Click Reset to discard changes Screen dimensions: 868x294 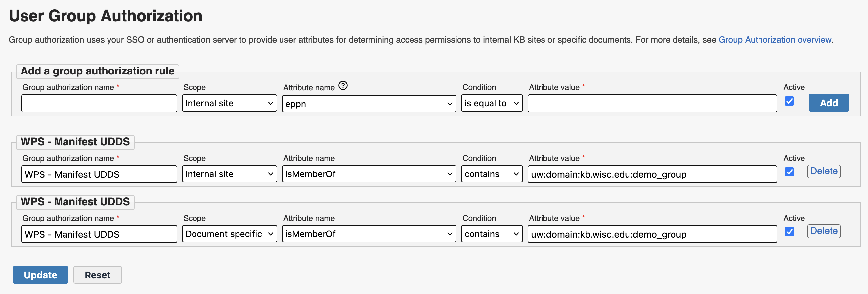tap(97, 275)
